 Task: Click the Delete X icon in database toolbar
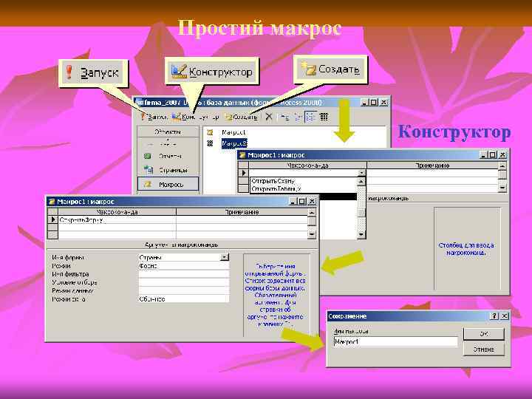click(269, 117)
